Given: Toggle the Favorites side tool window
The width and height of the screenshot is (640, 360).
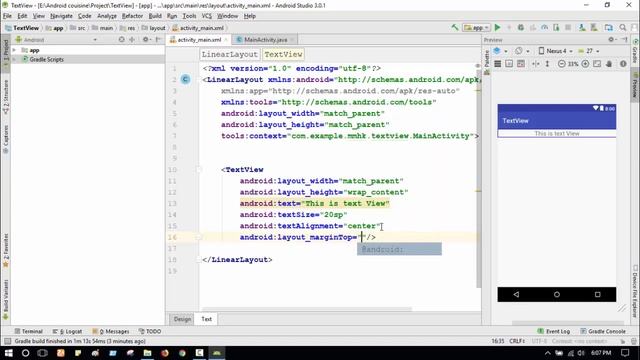Looking at the screenshot, I should (6, 250).
